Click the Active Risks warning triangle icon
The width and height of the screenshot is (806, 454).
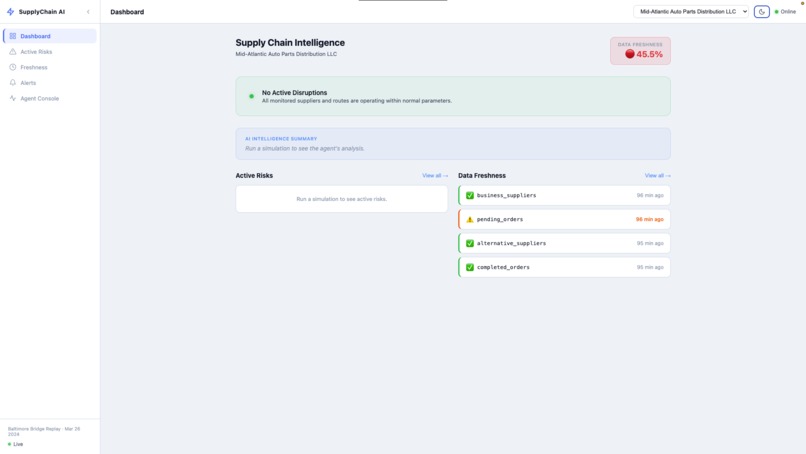[x=13, y=52]
